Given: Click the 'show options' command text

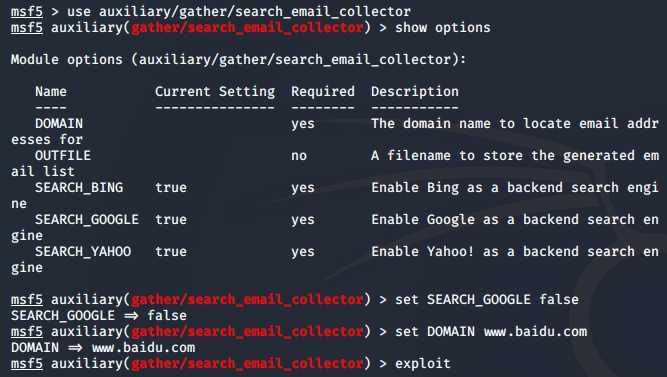Looking at the screenshot, I should pyautogui.click(x=442, y=28).
